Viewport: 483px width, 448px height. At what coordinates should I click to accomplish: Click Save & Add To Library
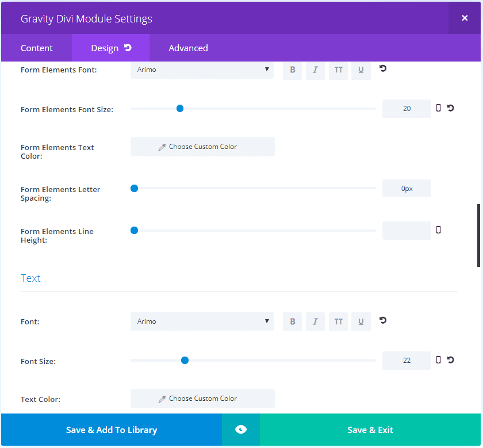112,430
